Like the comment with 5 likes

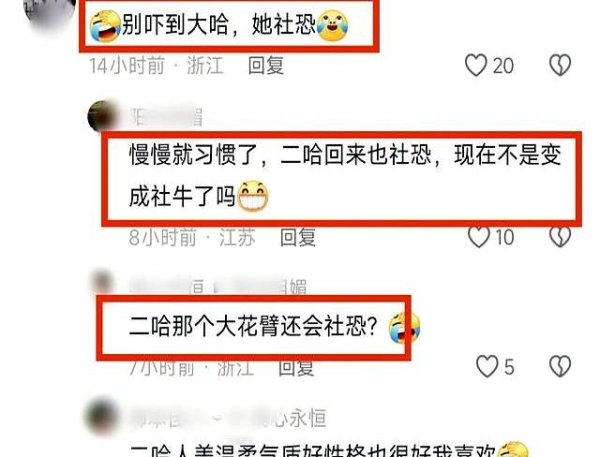[487, 366]
